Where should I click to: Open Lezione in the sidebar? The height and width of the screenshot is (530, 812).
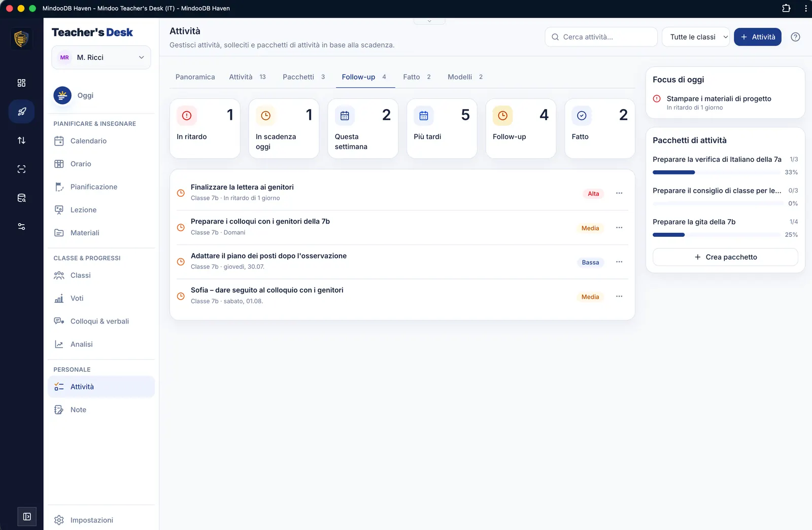(101, 209)
